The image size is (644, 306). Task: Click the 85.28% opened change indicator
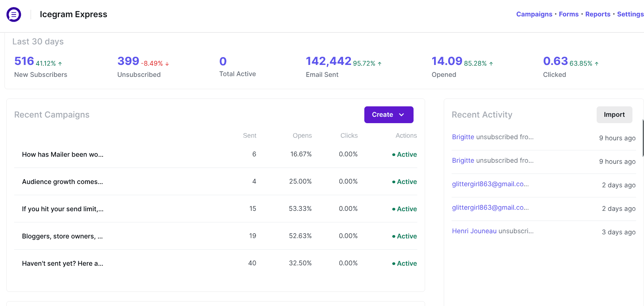[x=478, y=64]
